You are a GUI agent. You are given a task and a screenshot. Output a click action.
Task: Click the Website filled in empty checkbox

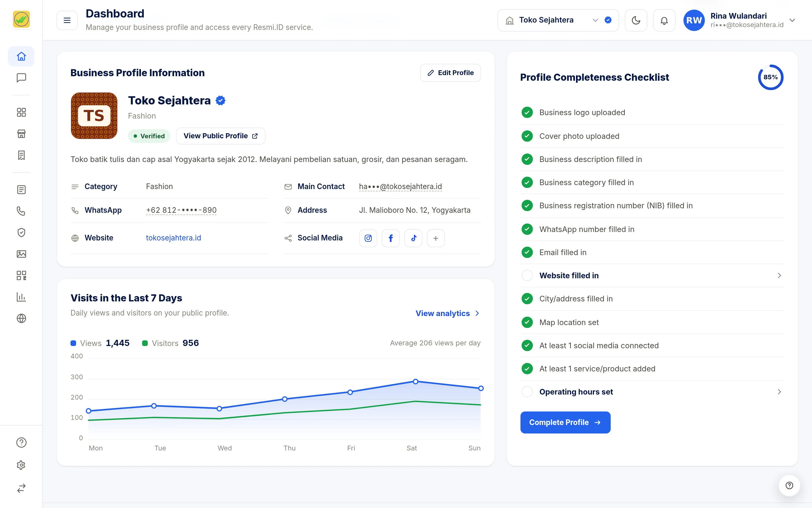click(x=527, y=275)
